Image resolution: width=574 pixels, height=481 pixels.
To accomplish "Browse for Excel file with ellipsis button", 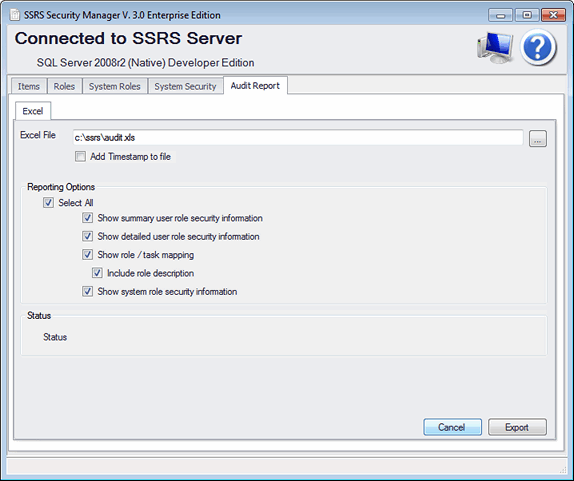I will (537, 138).
